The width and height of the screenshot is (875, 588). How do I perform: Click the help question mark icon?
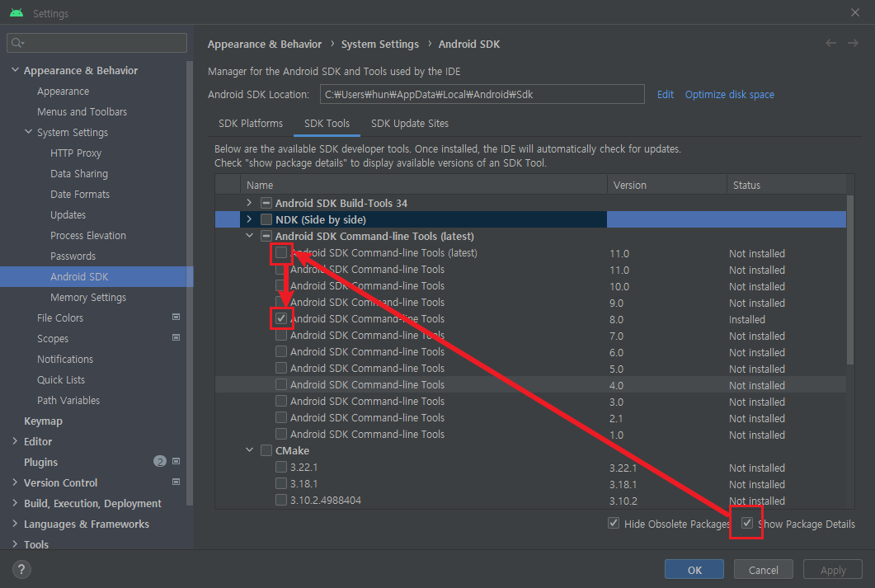[x=21, y=570]
